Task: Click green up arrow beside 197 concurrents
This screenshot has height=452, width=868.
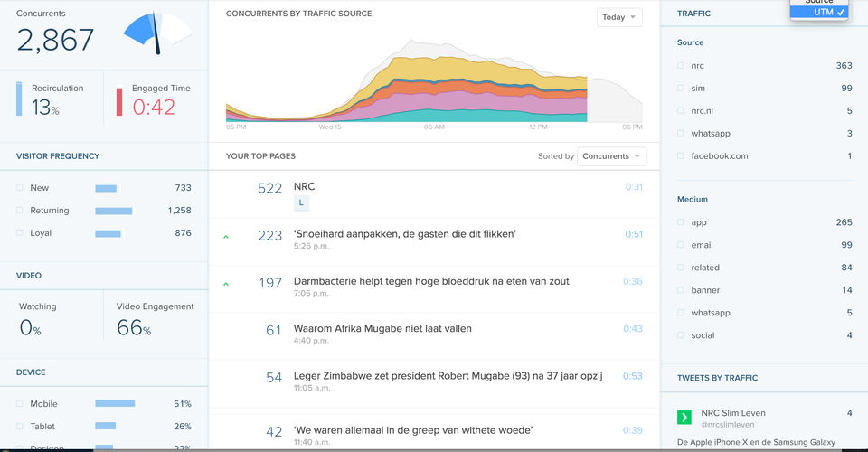Action: click(x=225, y=283)
